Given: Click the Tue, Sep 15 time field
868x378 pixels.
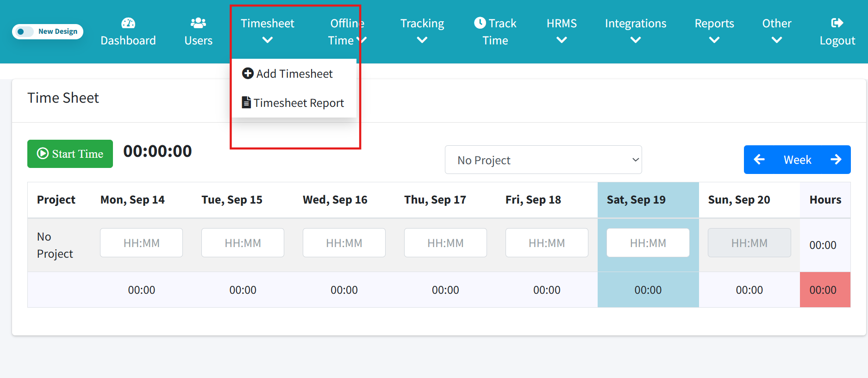Looking at the screenshot, I should click(243, 242).
